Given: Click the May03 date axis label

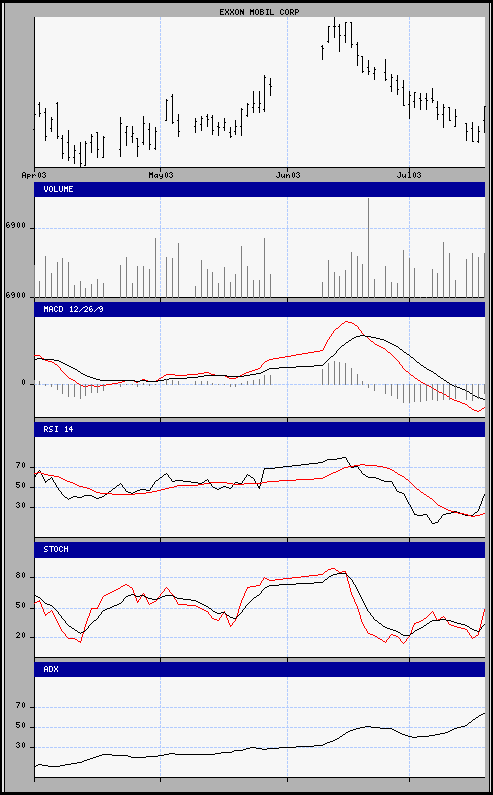Looking at the screenshot, I should (160, 175).
